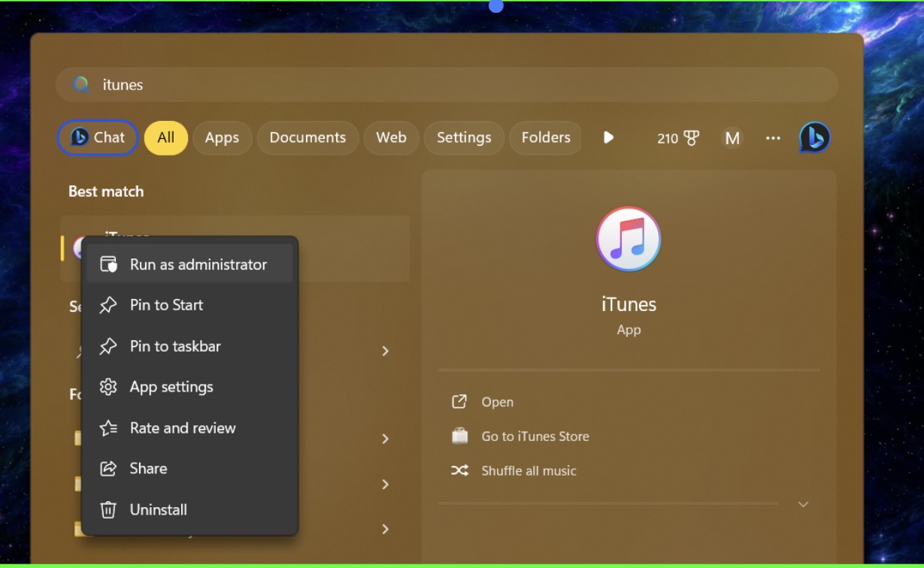The height and width of the screenshot is (568, 924).
Task: Click the large iTunes app icon
Action: point(629,239)
